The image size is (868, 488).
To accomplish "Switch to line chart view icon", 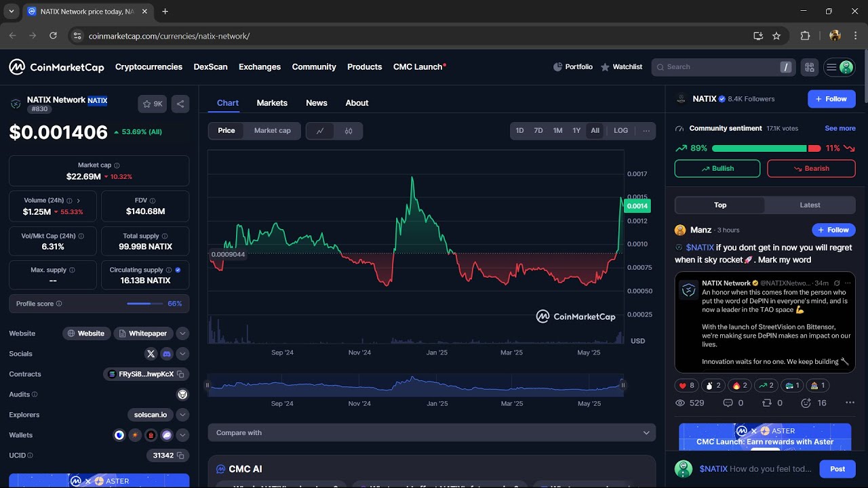I will pos(320,131).
